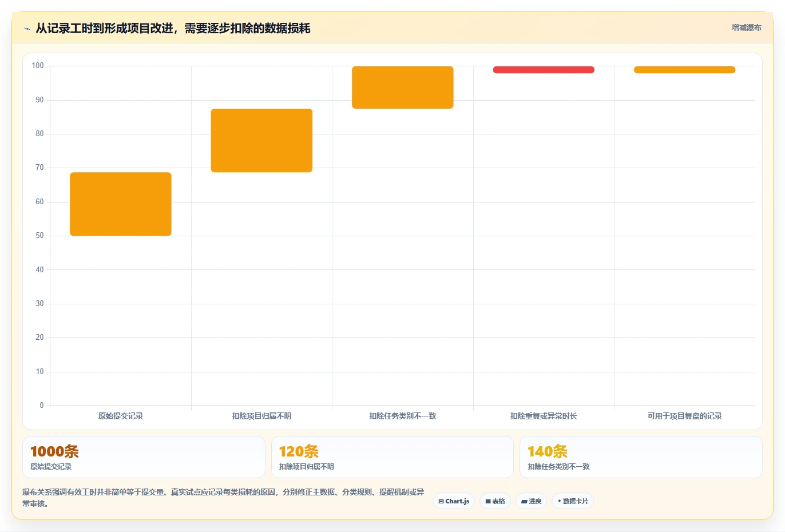Open the 140条 data card
The width and height of the screenshot is (785, 532).
(641, 457)
